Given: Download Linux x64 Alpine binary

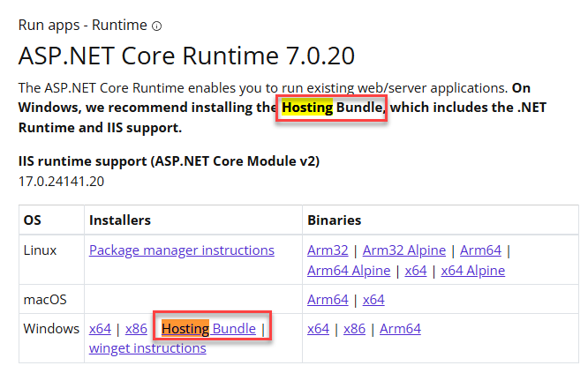Looking at the screenshot, I should tap(473, 271).
